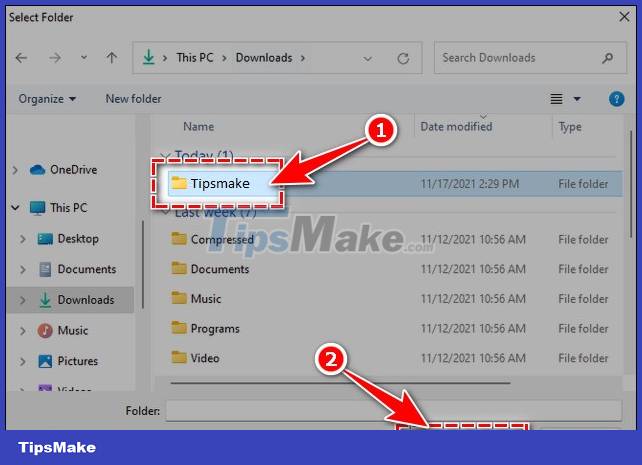Close the Select Folder dialog
This screenshot has height=465, width=642.
624,17
